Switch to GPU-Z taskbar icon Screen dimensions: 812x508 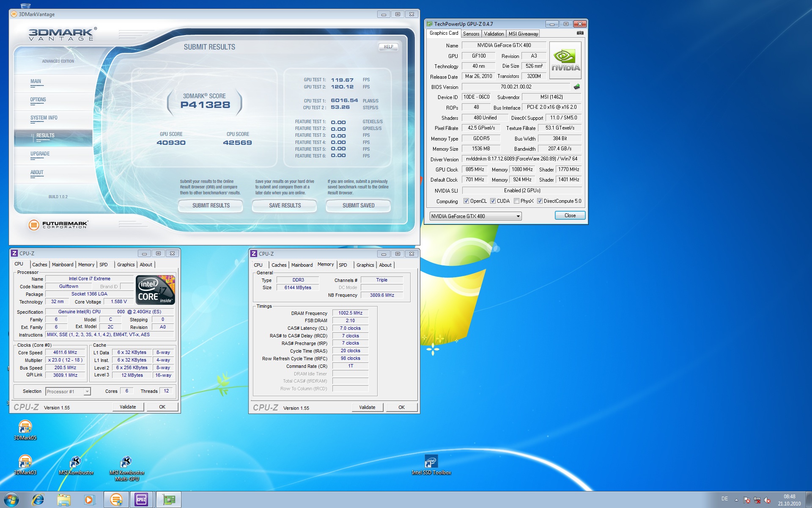point(168,500)
